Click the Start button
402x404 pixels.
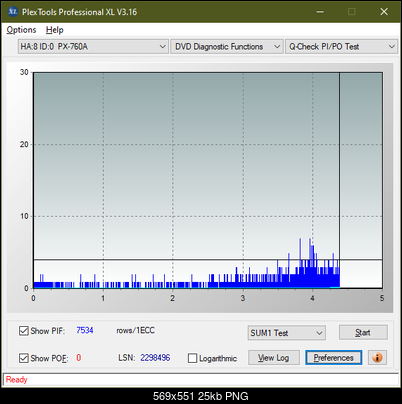pyautogui.click(x=363, y=332)
